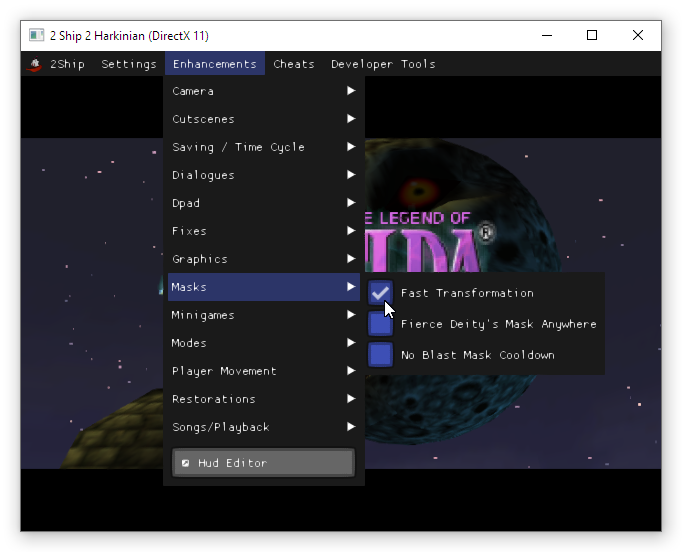Select the Player Movement menu entry
Viewport: 682px width, 552px height.
coord(264,371)
